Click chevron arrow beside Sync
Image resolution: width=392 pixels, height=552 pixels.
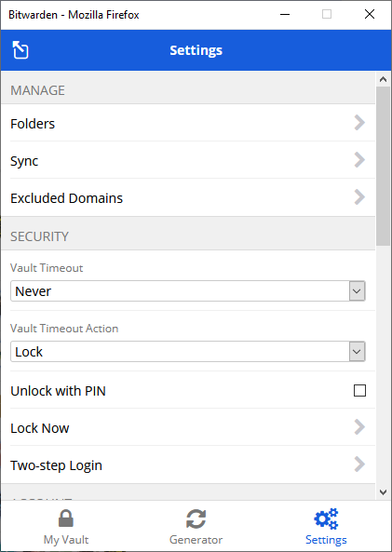(x=359, y=160)
